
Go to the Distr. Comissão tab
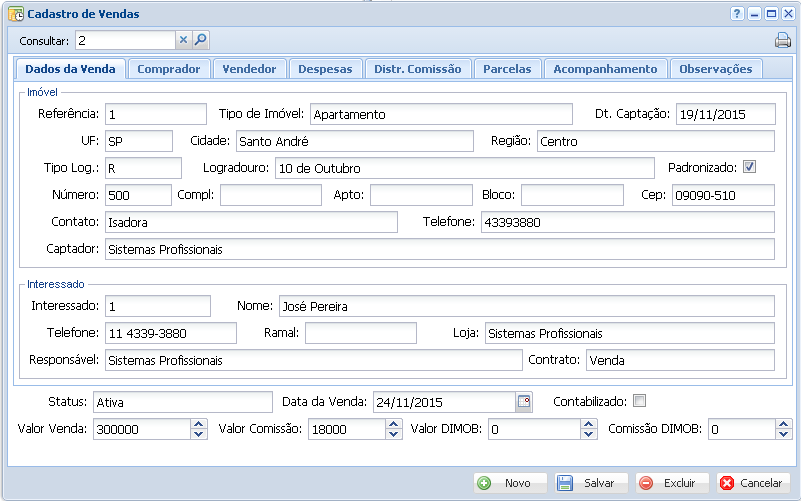point(418,69)
